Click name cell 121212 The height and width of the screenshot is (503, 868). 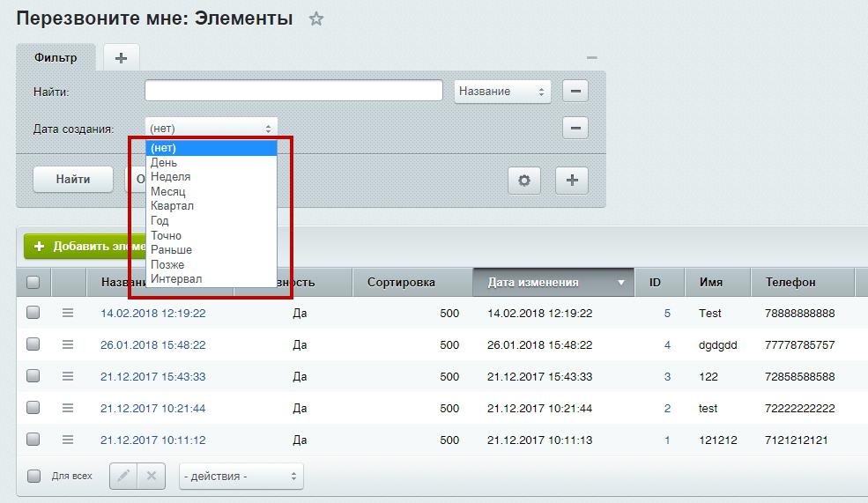(717, 440)
